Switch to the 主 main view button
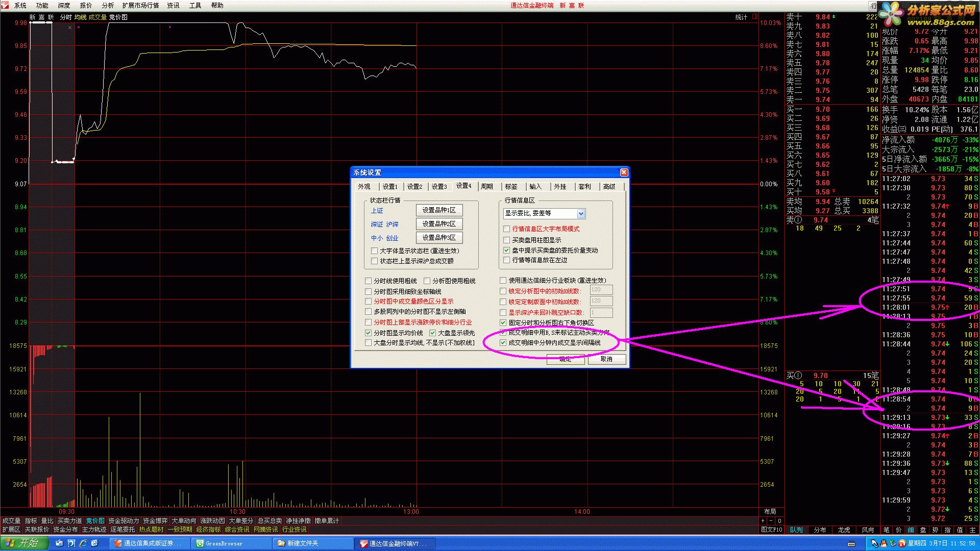This screenshot has height=551, width=980. 972,530
